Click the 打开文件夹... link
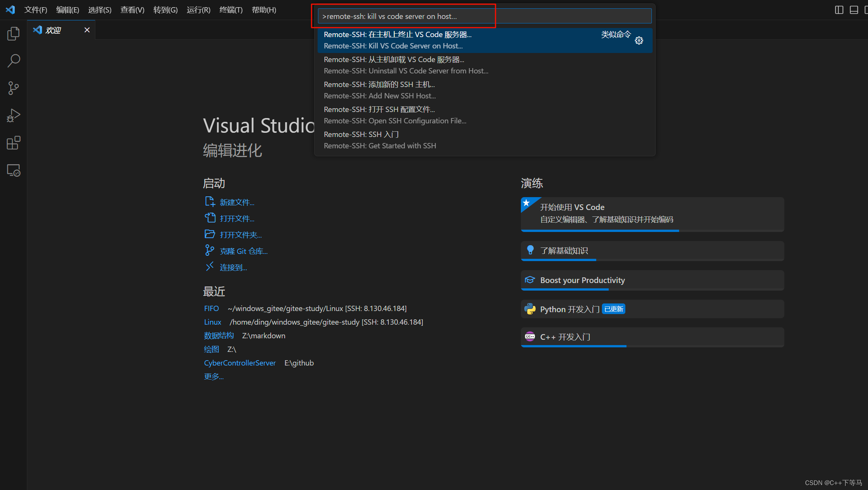The width and height of the screenshot is (868, 490). pyautogui.click(x=241, y=235)
